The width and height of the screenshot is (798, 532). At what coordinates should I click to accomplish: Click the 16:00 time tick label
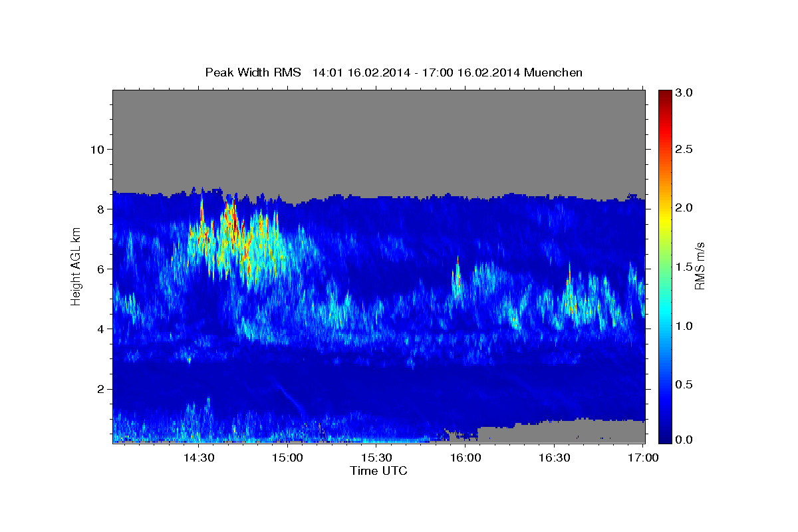click(465, 458)
